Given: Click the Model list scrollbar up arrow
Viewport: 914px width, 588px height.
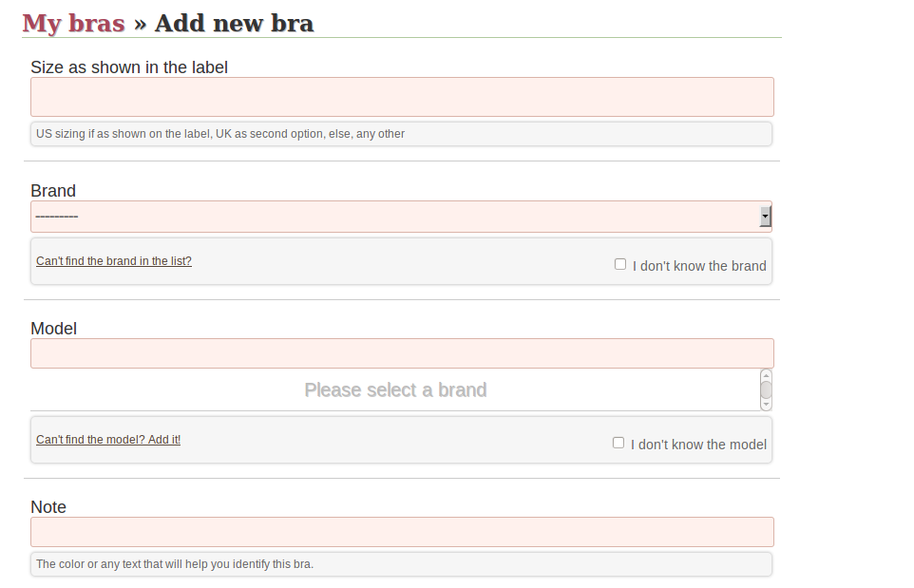Looking at the screenshot, I should tap(766, 375).
